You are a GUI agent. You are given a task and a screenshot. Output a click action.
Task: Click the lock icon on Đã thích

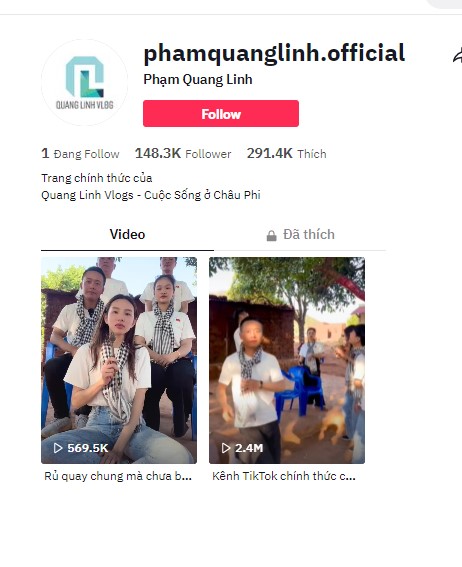[x=271, y=236]
